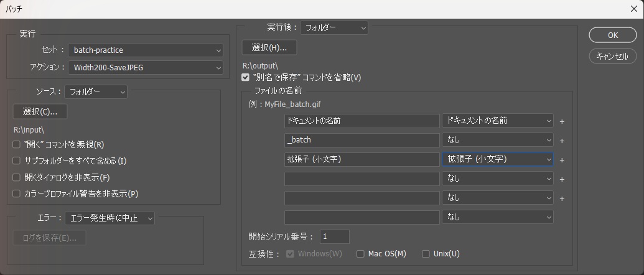Open the アクション dropdown showing Width200-SaveJPEG
The height and width of the screenshot is (275, 644).
(146, 68)
